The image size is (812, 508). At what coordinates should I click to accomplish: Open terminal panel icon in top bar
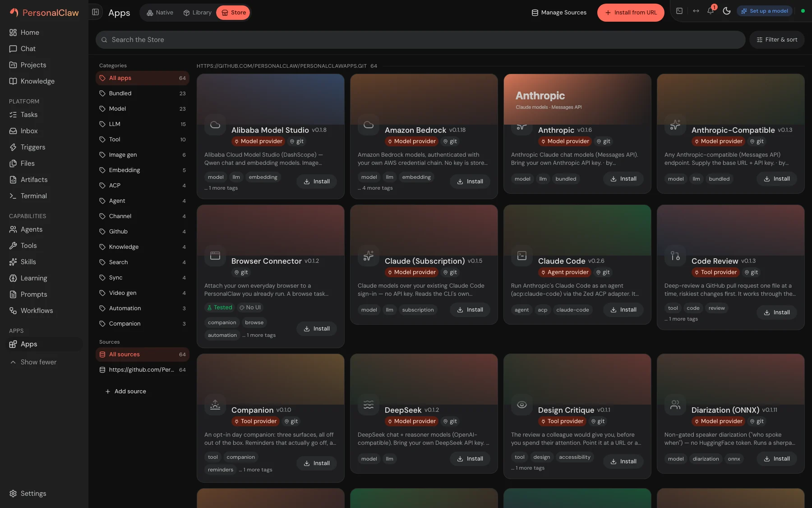679,11
